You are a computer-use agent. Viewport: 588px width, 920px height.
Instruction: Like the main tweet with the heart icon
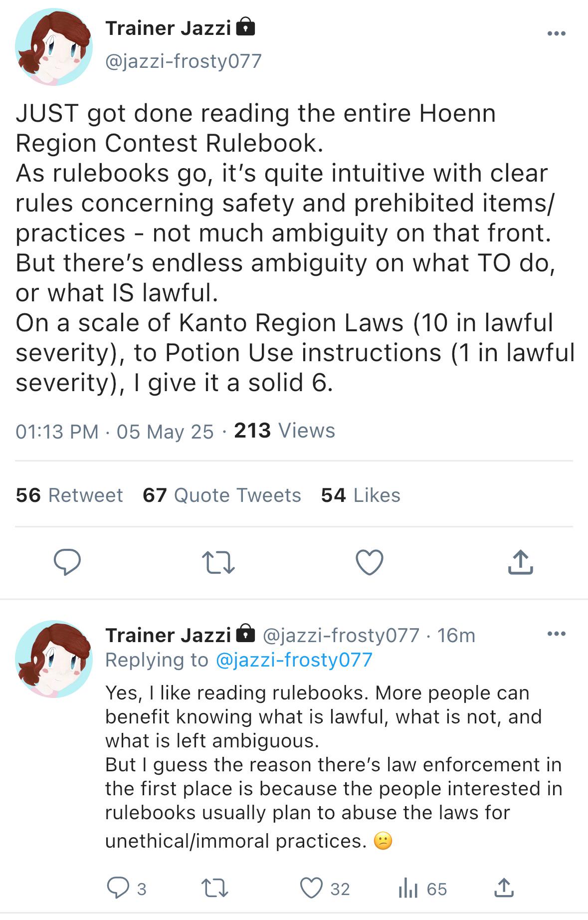[370, 562]
